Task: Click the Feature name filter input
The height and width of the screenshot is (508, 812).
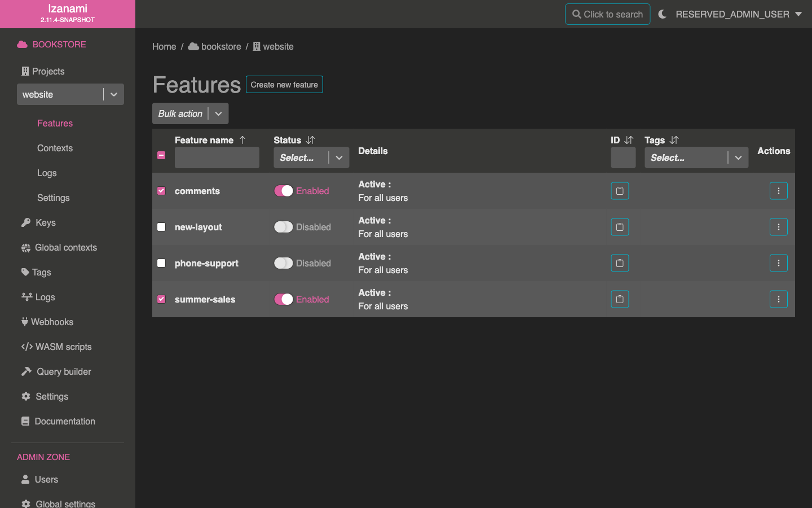Action: point(217,157)
